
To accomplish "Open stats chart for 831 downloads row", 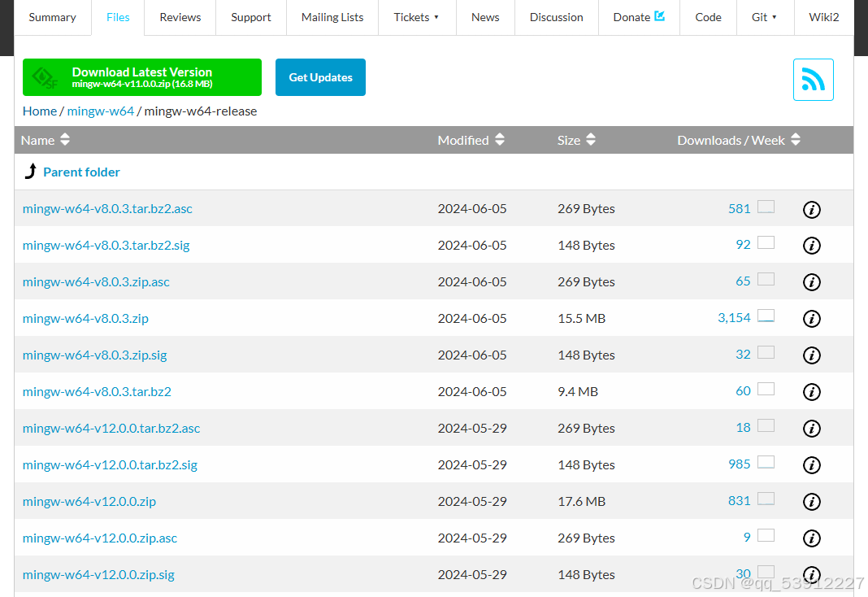I will pos(766,499).
